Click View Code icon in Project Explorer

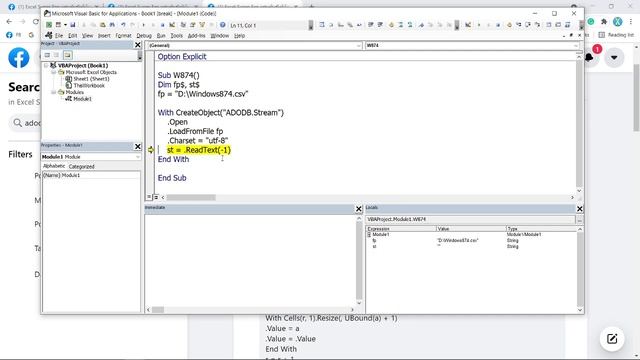[47, 55]
